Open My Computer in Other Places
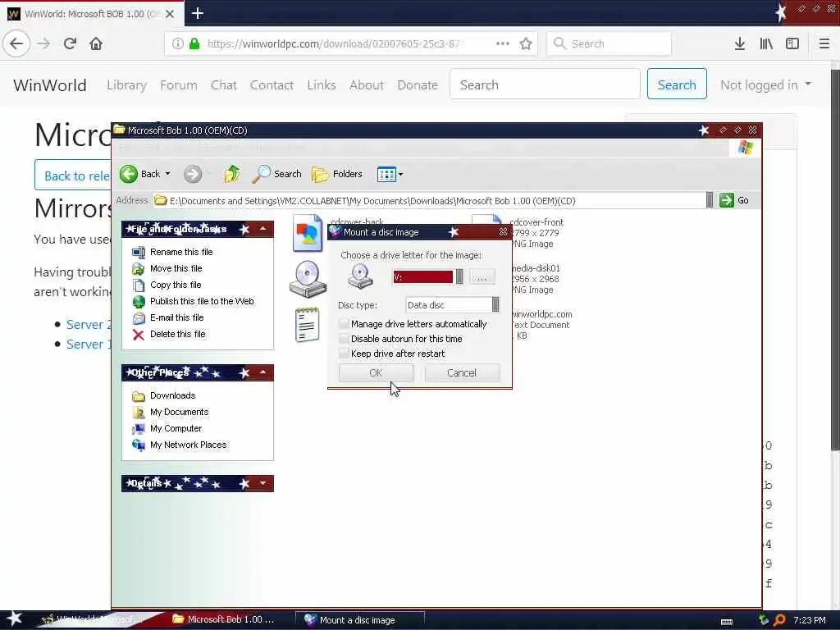This screenshot has width=840, height=630. pos(176,428)
